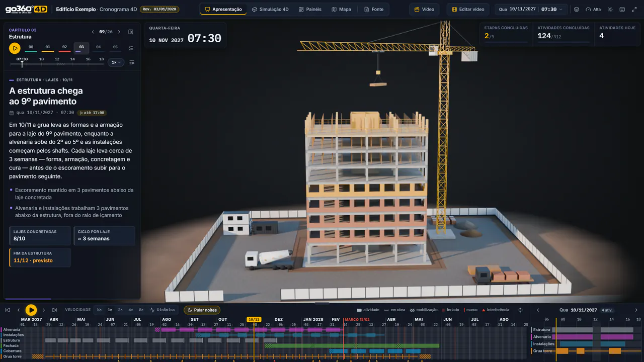This screenshot has width=644, height=362.
Task: Select chapter 02 tab
Action: point(64,48)
